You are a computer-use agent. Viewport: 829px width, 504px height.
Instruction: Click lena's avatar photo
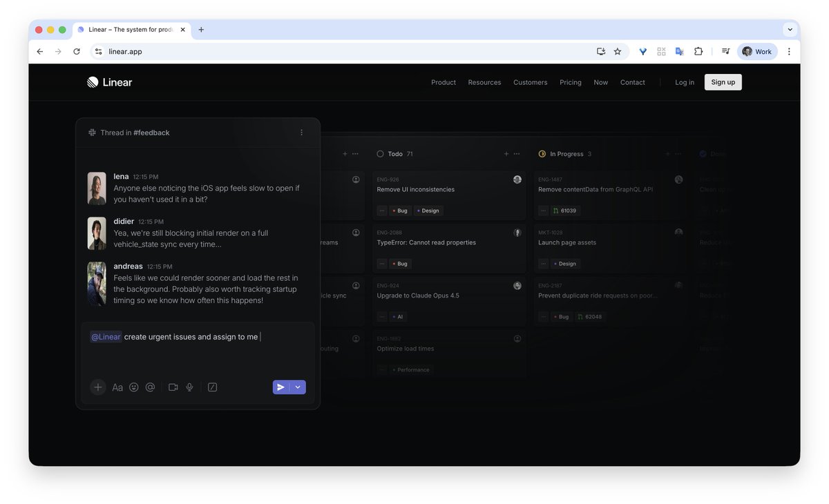point(97,188)
